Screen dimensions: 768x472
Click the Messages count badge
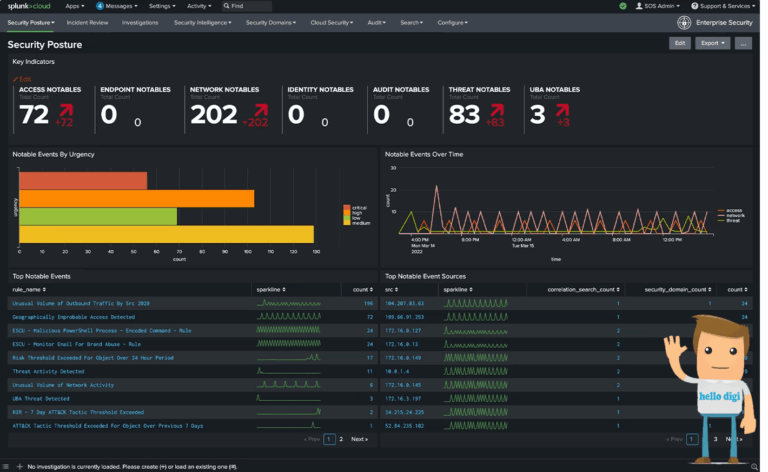click(x=100, y=6)
